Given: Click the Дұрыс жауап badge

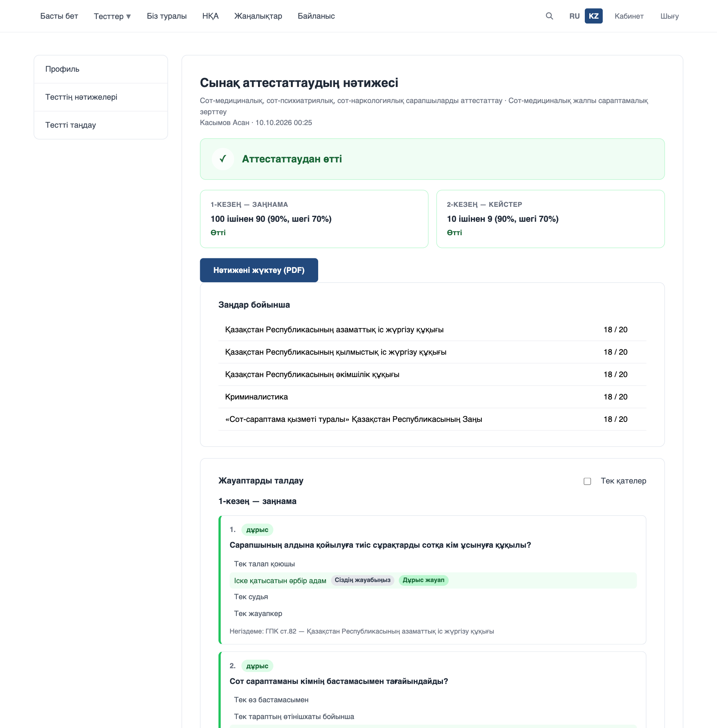Looking at the screenshot, I should point(423,580).
